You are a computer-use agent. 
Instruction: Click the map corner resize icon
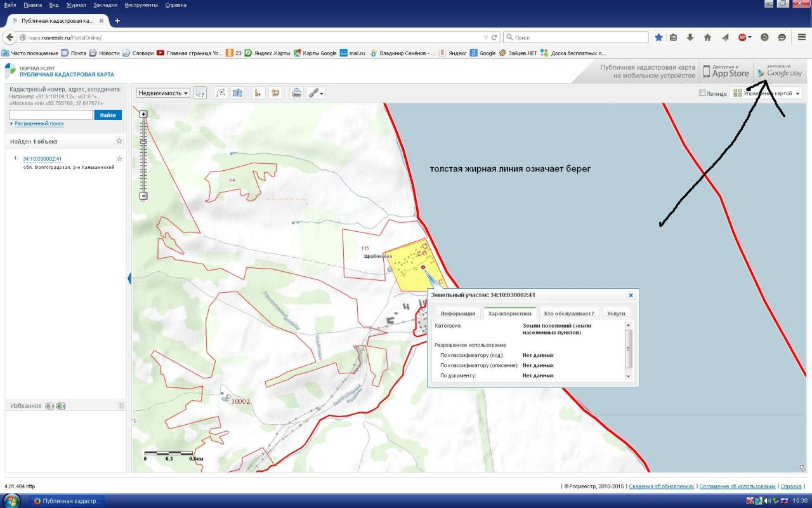pyautogui.click(x=802, y=468)
